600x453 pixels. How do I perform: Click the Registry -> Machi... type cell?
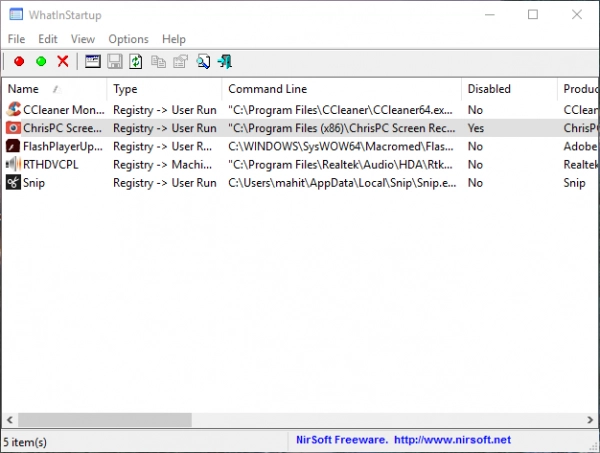tap(162, 165)
